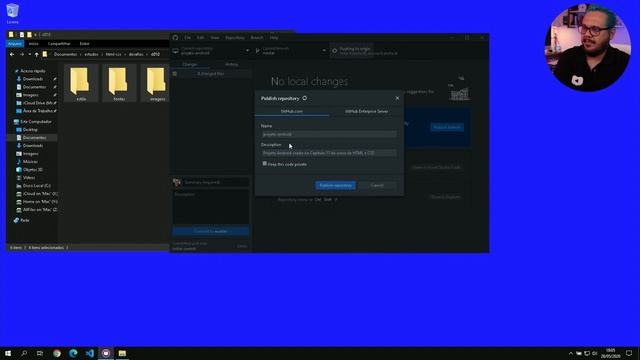640x360 pixels.
Task: Open Downloads under Este Computador
Action: pyautogui.click(x=33, y=146)
